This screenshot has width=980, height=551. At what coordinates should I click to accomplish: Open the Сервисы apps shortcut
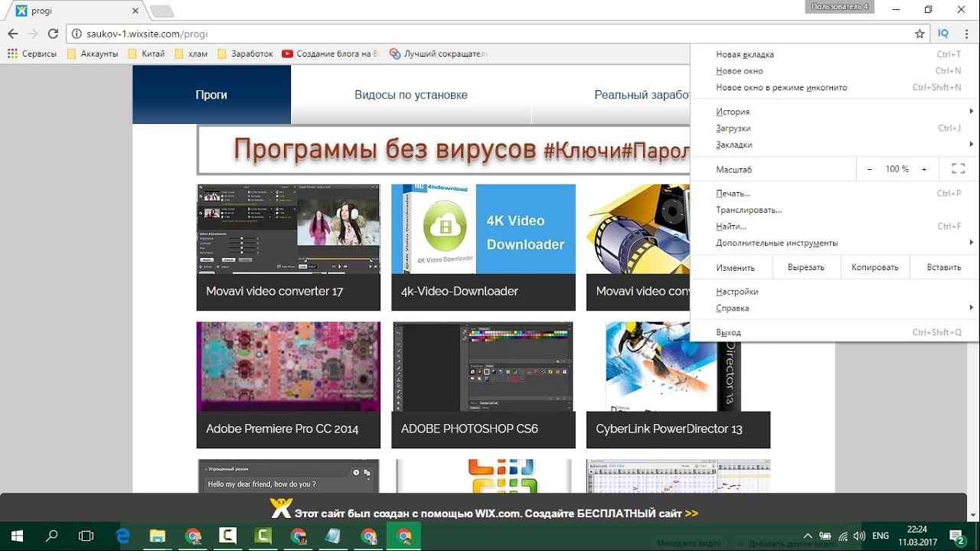[x=32, y=54]
